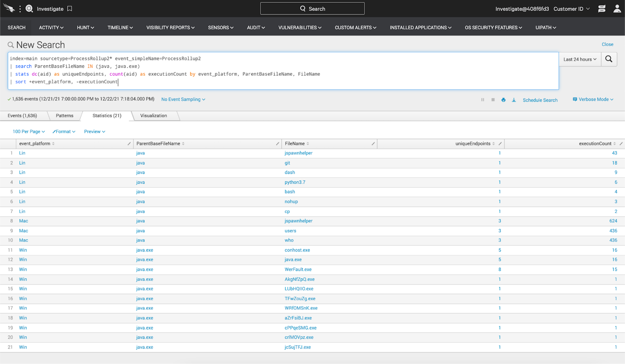This screenshot has width=625, height=364.
Task: Click the AkgNfZpQ.exe FileName link
Action: pyautogui.click(x=299, y=279)
